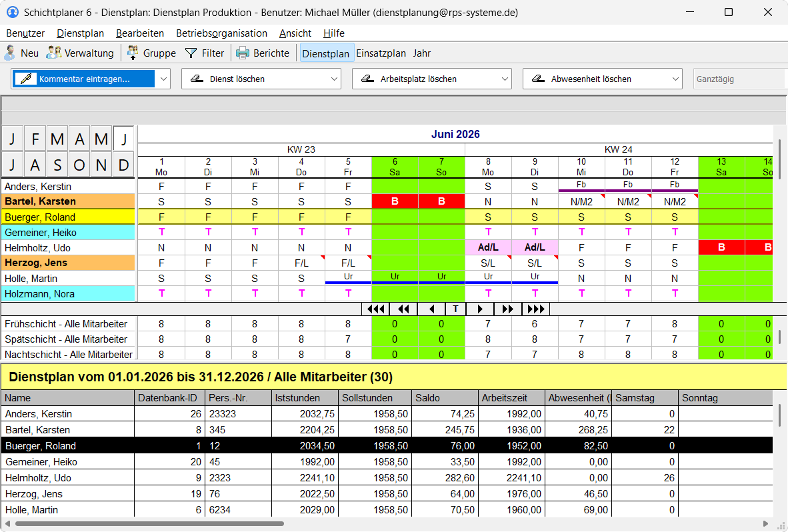Step back with the single left arrow
Image resolution: width=788 pixels, height=532 pixels.
(x=431, y=309)
